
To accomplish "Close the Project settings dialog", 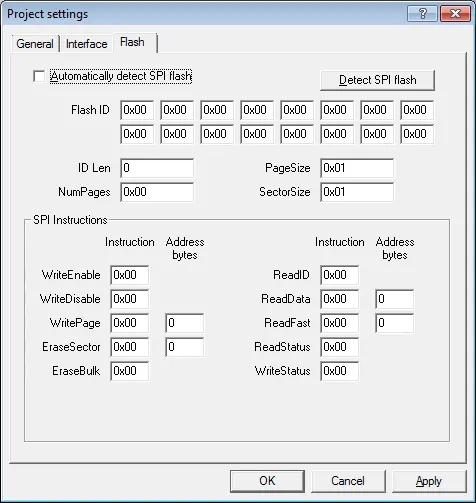I will [x=455, y=14].
